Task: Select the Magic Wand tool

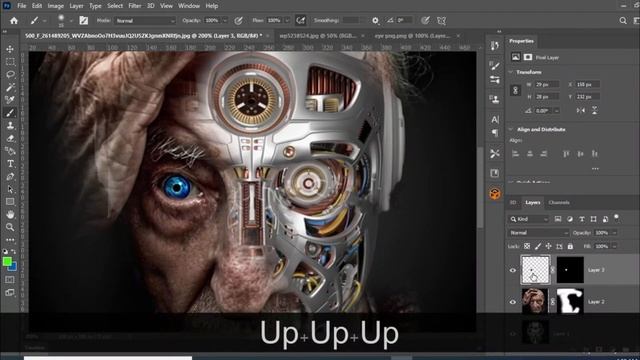Action: [10, 87]
